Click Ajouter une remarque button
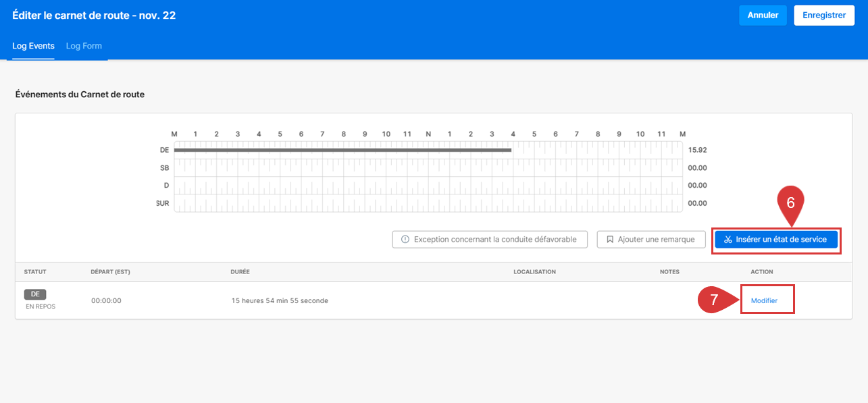 pos(651,240)
